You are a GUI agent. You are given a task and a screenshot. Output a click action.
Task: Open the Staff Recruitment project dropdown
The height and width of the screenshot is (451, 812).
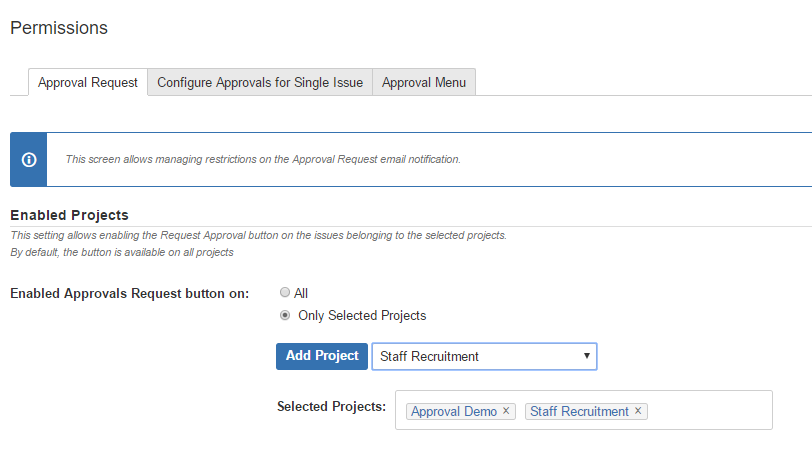coord(484,356)
